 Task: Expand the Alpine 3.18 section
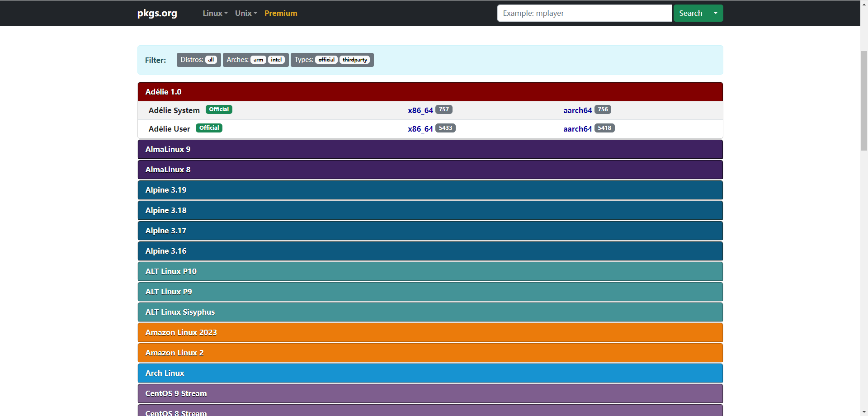click(430, 210)
